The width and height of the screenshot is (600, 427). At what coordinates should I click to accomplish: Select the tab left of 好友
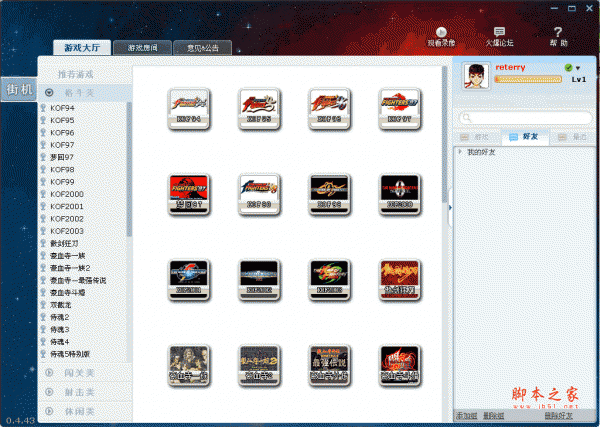pyautogui.click(x=477, y=137)
